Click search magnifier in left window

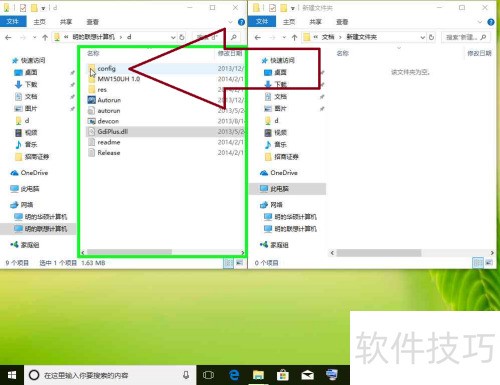(x=234, y=37)
